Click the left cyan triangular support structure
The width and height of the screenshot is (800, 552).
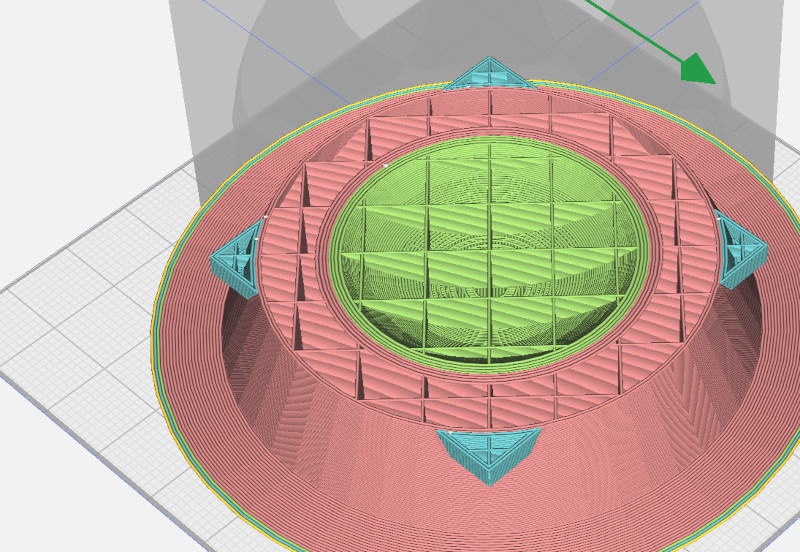(x=237, y=260)
